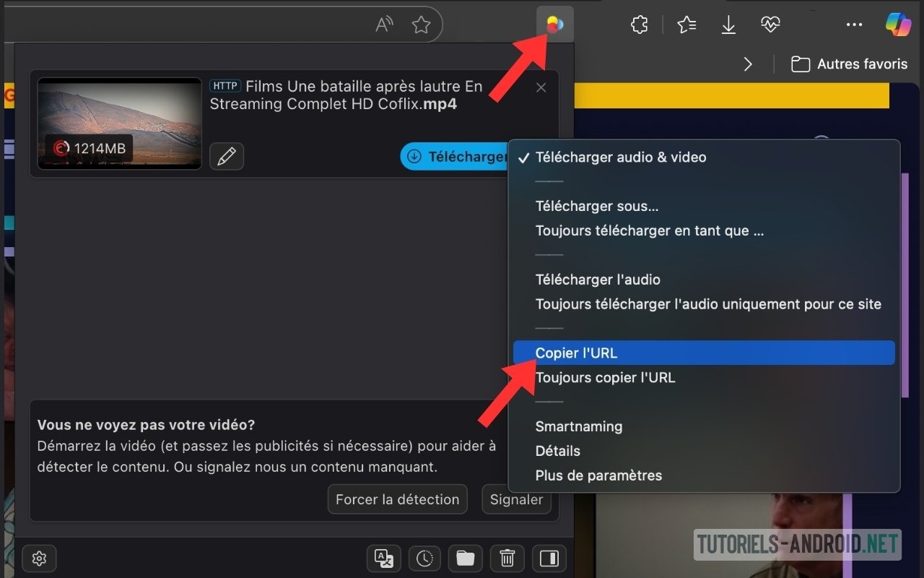Screen dimensions: 924x578
Task: Toggle the side panel layout icon
Action: pos(549,558)
